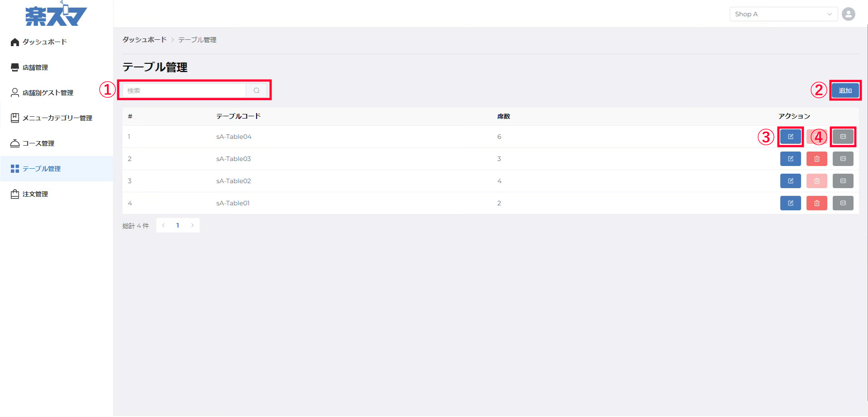Image resolution: width=868 pixels, height=417 pixels.
Task: Delete table sA-Table03 with trash icon
Action: [816, 159]
